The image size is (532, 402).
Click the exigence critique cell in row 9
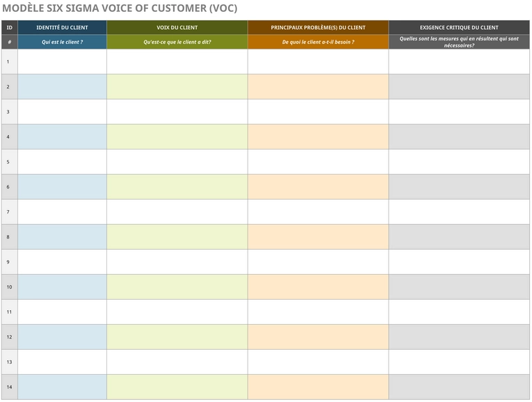tap(459, 262)
